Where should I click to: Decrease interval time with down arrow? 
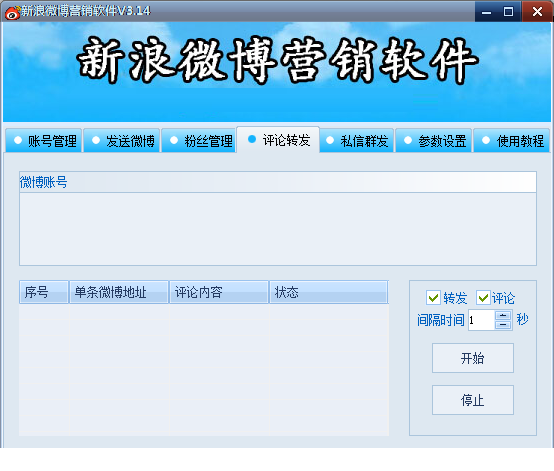(503, 324)
